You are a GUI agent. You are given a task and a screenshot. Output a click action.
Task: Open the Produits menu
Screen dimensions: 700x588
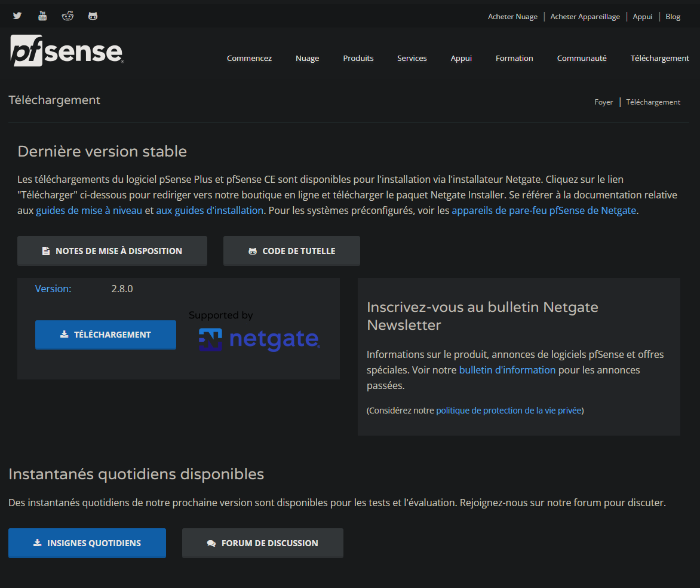tap(358, 58)
